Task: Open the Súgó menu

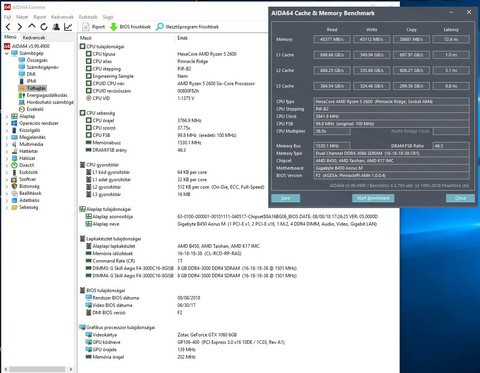Action: coord(108,17)
